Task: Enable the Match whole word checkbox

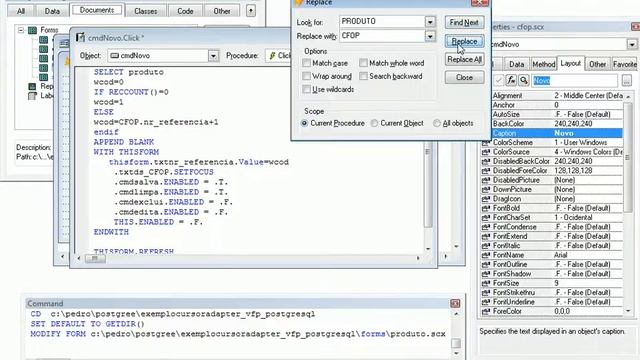Action: [x=363, y=63]
